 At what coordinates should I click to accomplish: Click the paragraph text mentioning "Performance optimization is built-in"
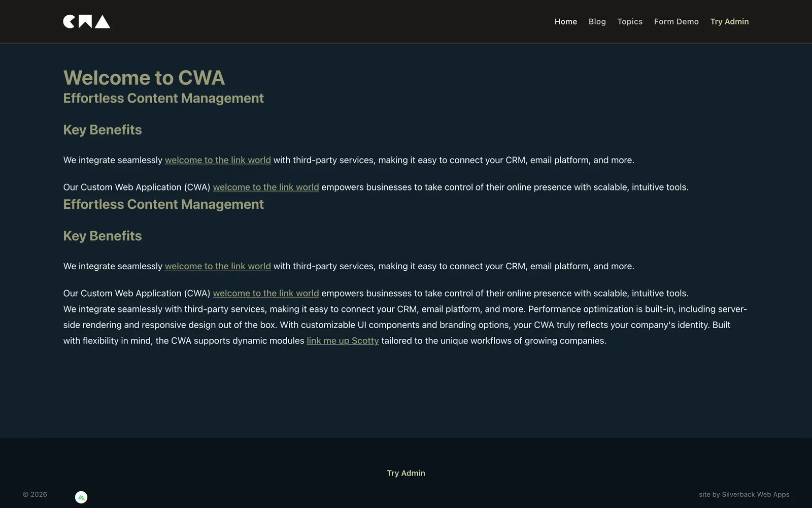[405, 325]
